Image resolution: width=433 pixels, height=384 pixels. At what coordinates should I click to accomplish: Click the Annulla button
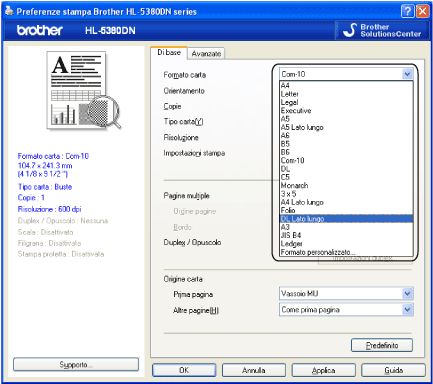pyautogui.click(x=254, y=370)
